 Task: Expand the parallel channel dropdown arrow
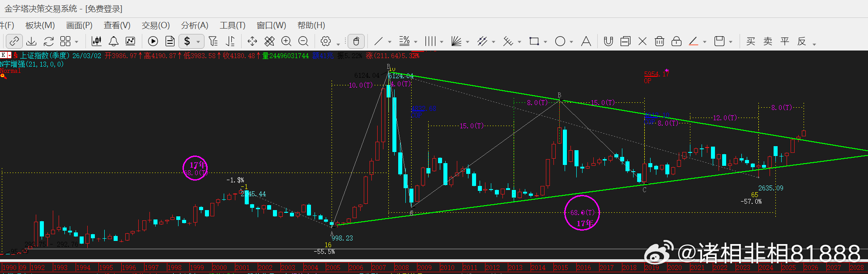coord(494,42)
